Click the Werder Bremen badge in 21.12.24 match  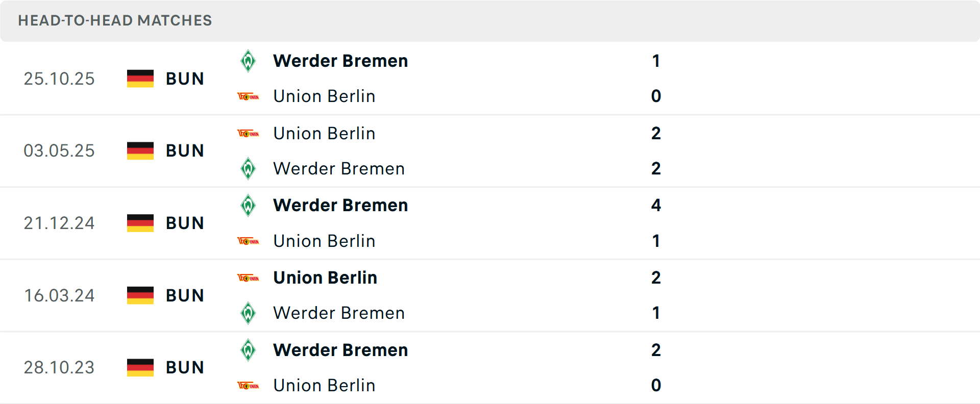248,206
